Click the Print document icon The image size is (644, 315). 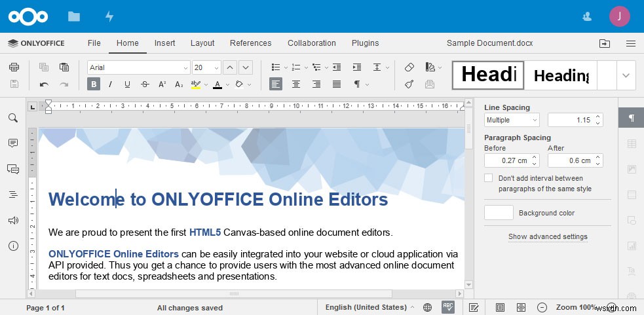click(14, 67)
